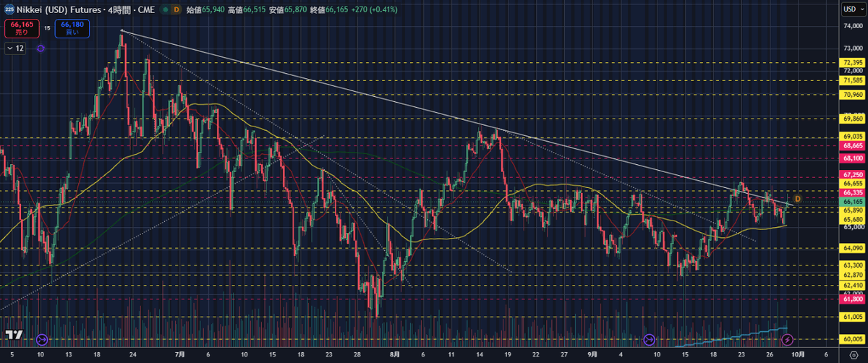Click the 65,680 yellow price label
This screenshot has width=868, height=363.
pos(851,219)
